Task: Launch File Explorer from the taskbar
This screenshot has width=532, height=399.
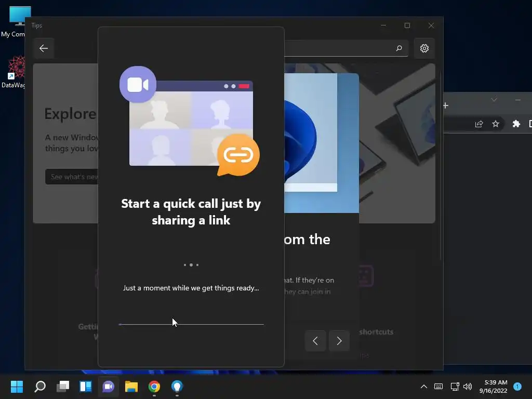Action: pos(131,387)
